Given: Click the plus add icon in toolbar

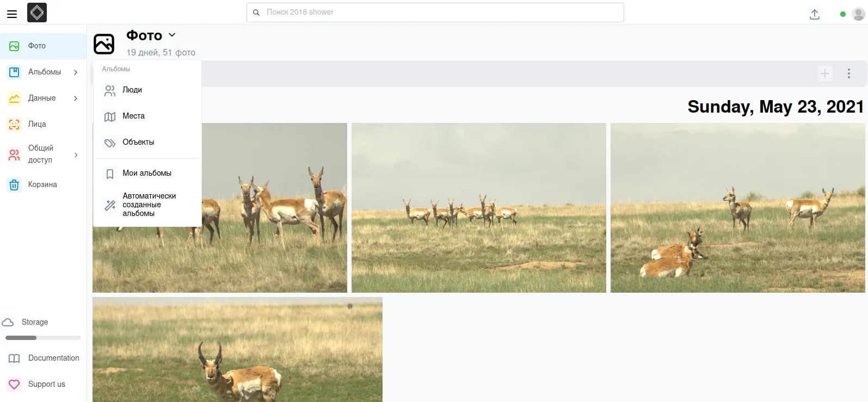Looking at the screenshot, I should point(825,73).
